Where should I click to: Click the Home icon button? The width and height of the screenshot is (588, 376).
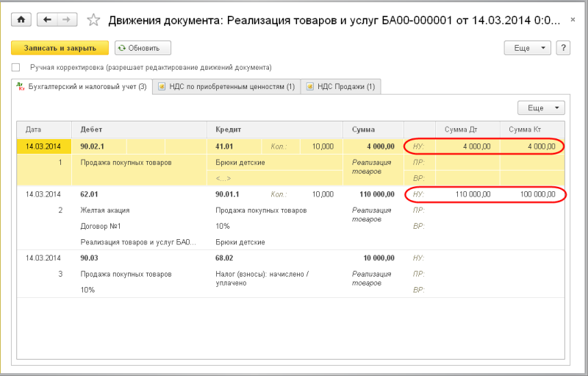coord(21,20)
